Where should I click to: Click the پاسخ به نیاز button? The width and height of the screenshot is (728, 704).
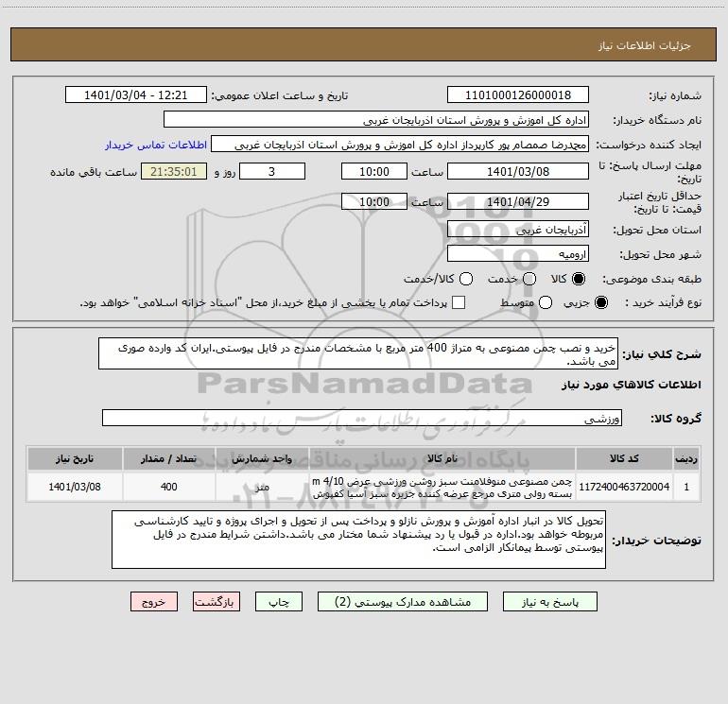pos(549,601)
